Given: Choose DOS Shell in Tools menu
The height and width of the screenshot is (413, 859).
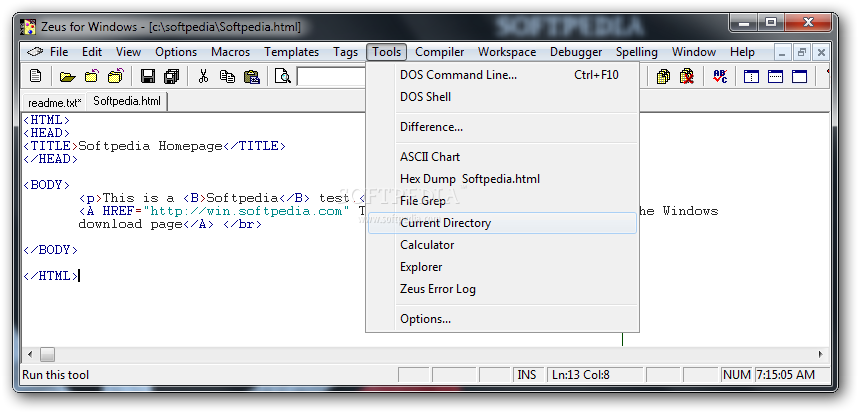Looking at the screenshot, I should pyautogui.click(x=502, y=97).
